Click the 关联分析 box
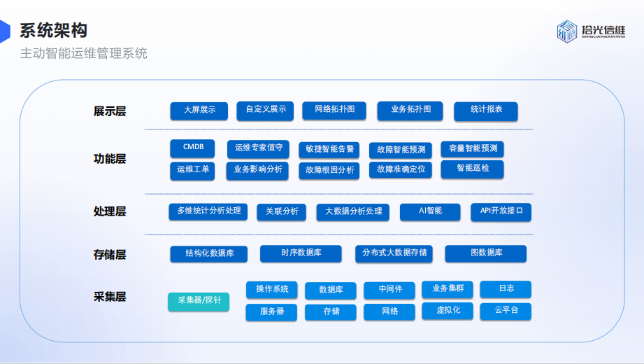Viewport: 644px width, 364px height. click(282, 212)
